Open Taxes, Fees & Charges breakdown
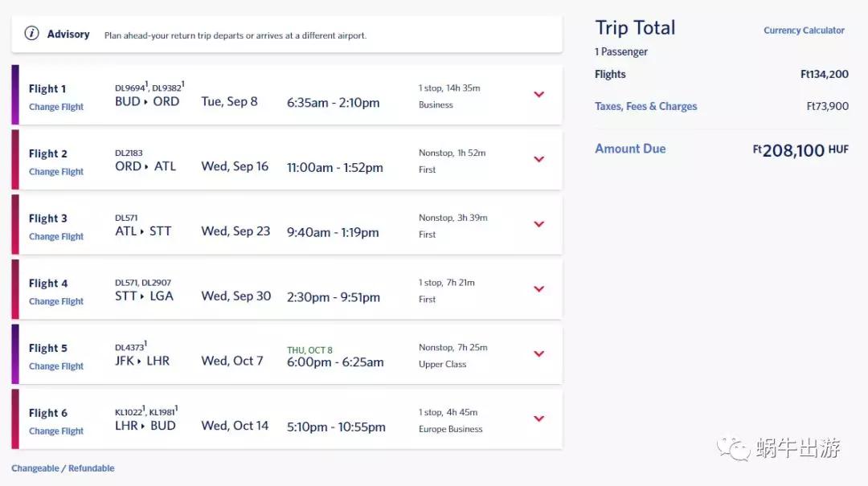This screenshot has width=868, height=486. click(x=645, y=106)
